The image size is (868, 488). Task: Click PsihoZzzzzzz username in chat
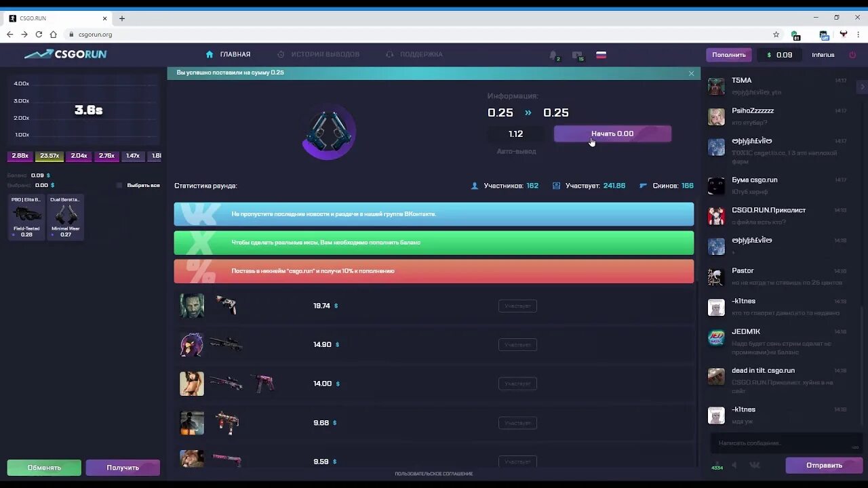pyautogui.click(x=753, y=110)
